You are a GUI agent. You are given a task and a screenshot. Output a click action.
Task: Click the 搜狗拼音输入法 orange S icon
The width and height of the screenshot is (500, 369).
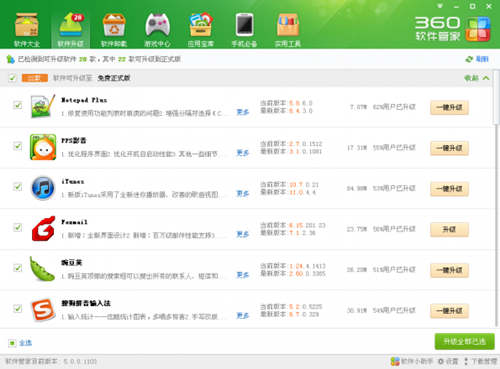point(43,310)
